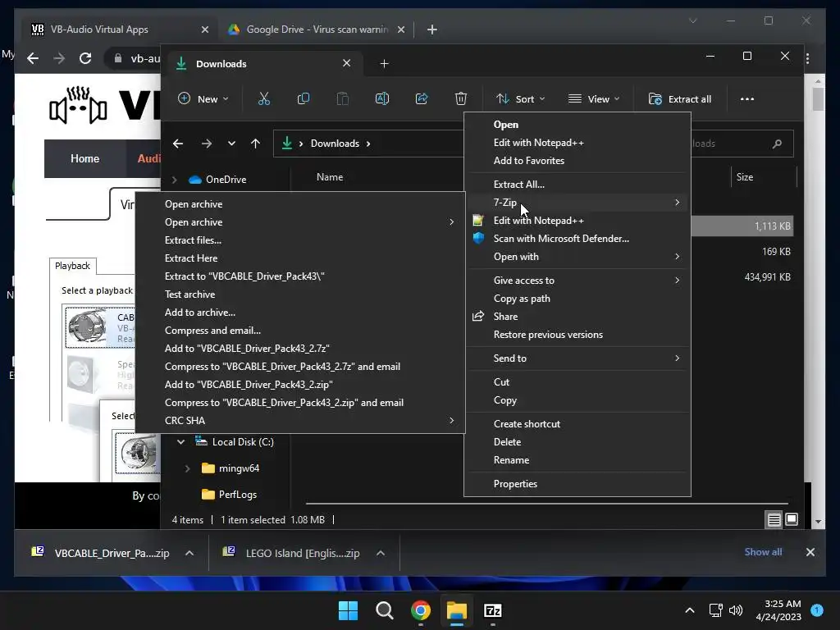The height and width of the screenshot is (630, 840).
Task: Expand the CRC SHA submenu
Action: tap(300, 421)
